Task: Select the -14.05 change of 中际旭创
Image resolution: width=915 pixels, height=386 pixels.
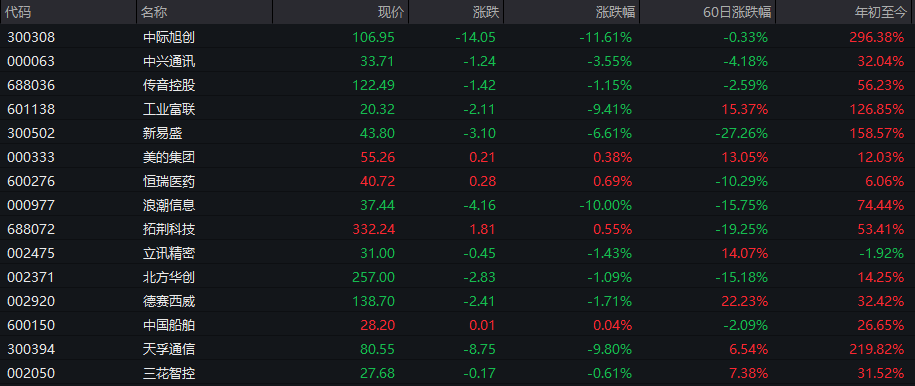Action: click(476, 37)
